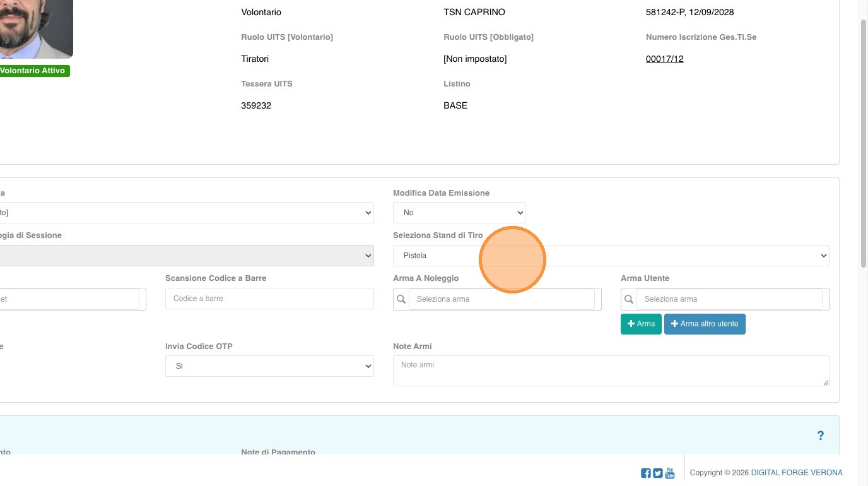Open the Invia Codice OTP dropdown
Viewport: 868px width, 486px height.
(x=269, y=366)
